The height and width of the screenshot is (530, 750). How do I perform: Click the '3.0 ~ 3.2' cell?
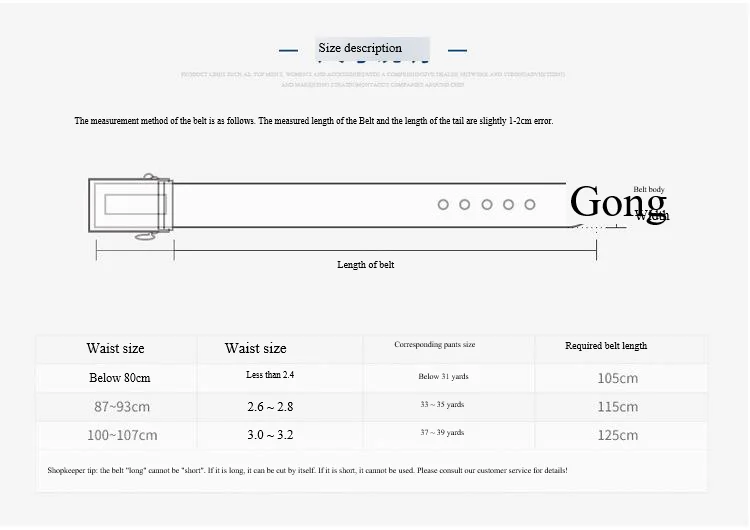click(x=270, y=435)
